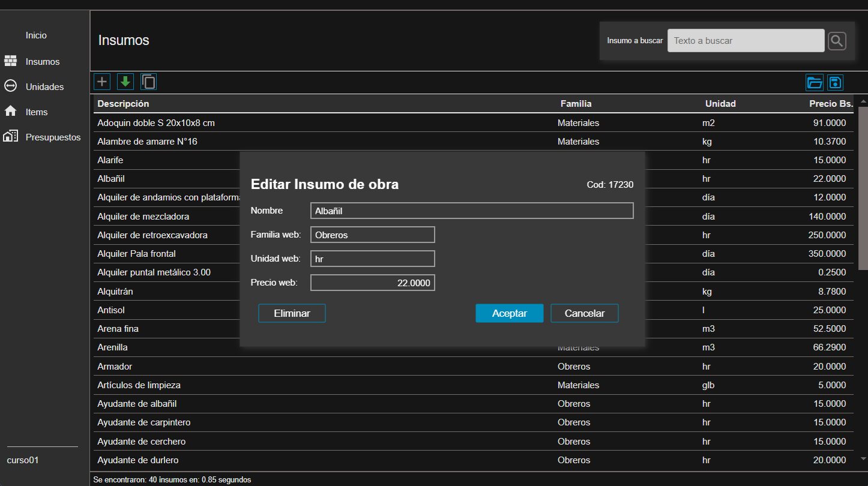Viewport: 868px width, 486px height.
Task: Click the Precio web input field
Action: coord(372,283)
